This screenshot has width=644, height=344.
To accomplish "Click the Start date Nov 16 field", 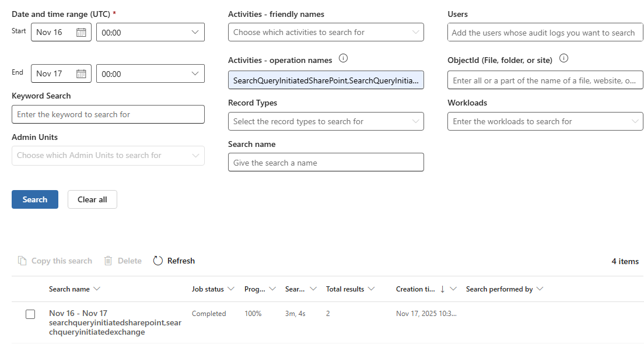I will coord(61,32).
